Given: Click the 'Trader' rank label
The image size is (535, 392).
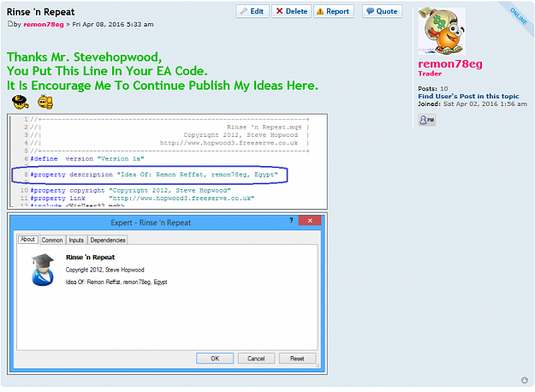Looking at the screenshot, I should (430, 74).
